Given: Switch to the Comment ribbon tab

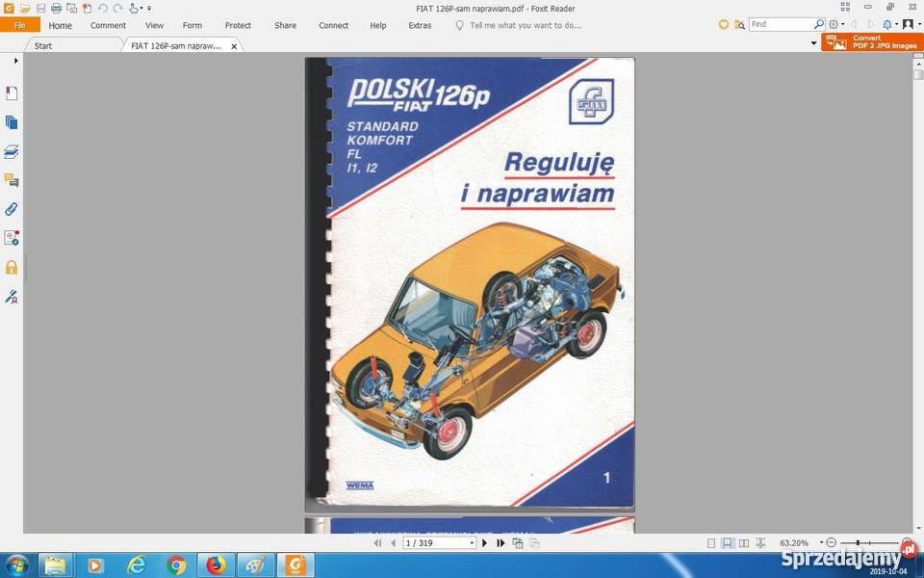Looking at the screenshot, I should (x=108, y=25).
